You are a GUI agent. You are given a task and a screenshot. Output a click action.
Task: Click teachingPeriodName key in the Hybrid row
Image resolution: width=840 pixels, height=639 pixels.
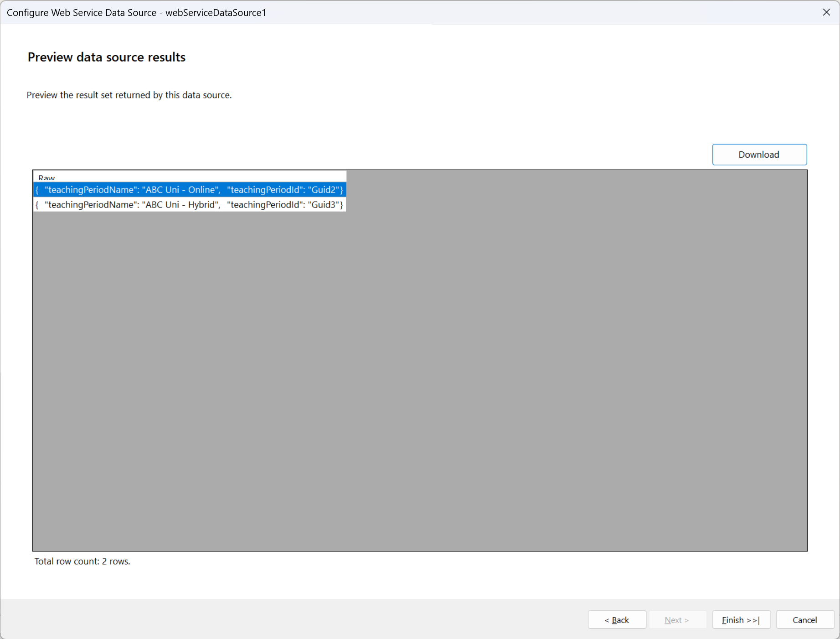(x=91, y=205)
